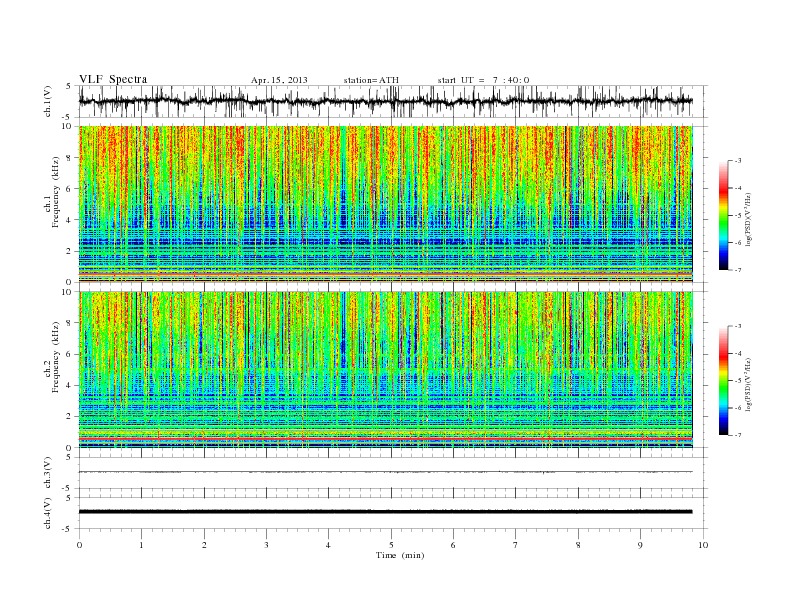The height and width of the screenshot is (612, 792).
Task: Click the "8" kHz tick of ch.1 frequency axis
Action: click(x=69, y=158)
